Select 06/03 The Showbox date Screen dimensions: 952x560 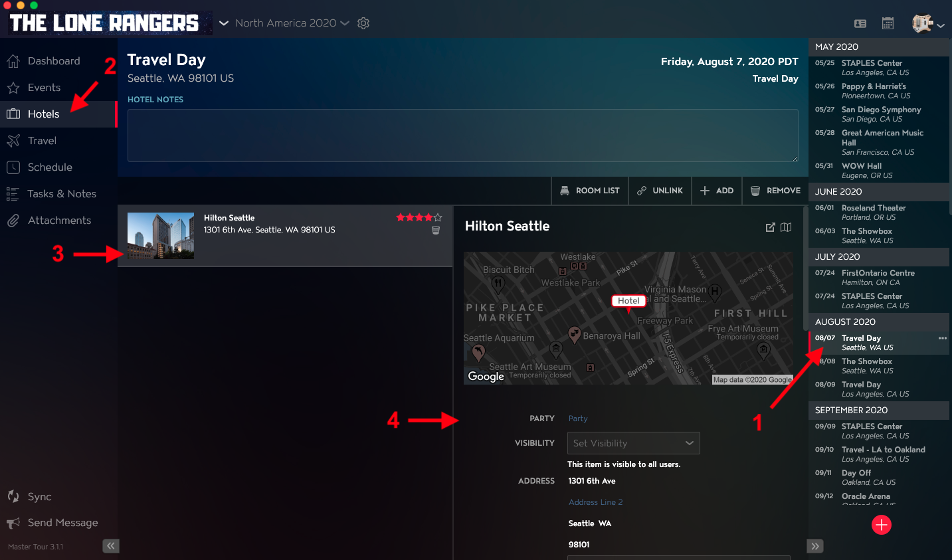[x=879, y=236]
